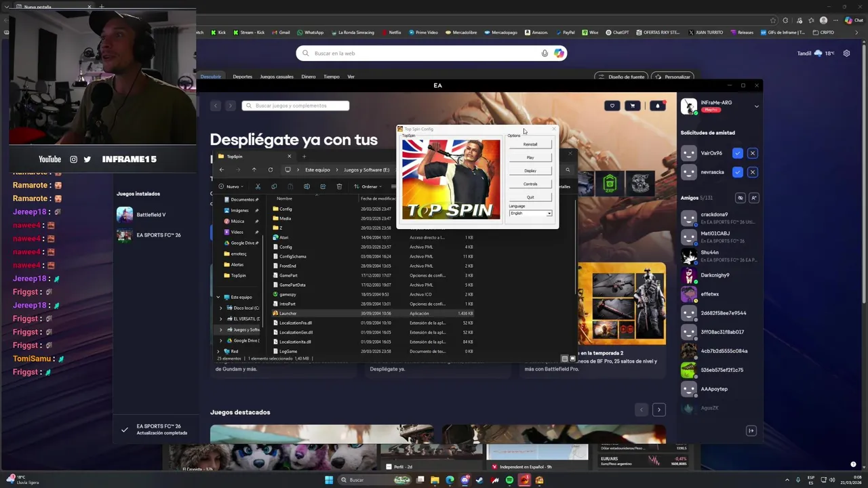Expand the iNFraMe-ARG profile menu
This screenshot has width=868, height=488.
pyautogui.click(x=756, y=106)
